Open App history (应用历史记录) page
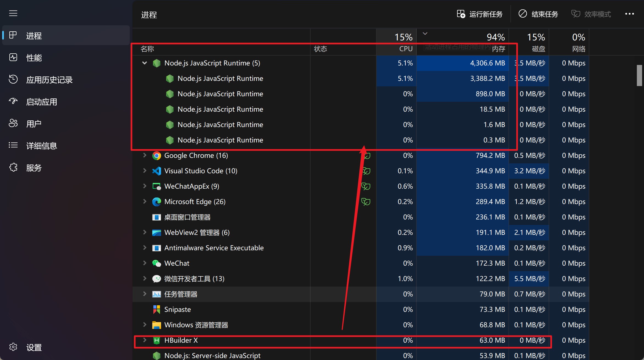Screen dimensions: 644x360 pyautogui.click(x=49, y=80)
